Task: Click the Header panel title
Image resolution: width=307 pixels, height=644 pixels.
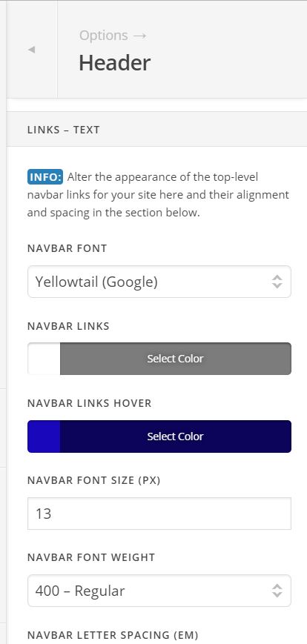Action: coord(115,63)
